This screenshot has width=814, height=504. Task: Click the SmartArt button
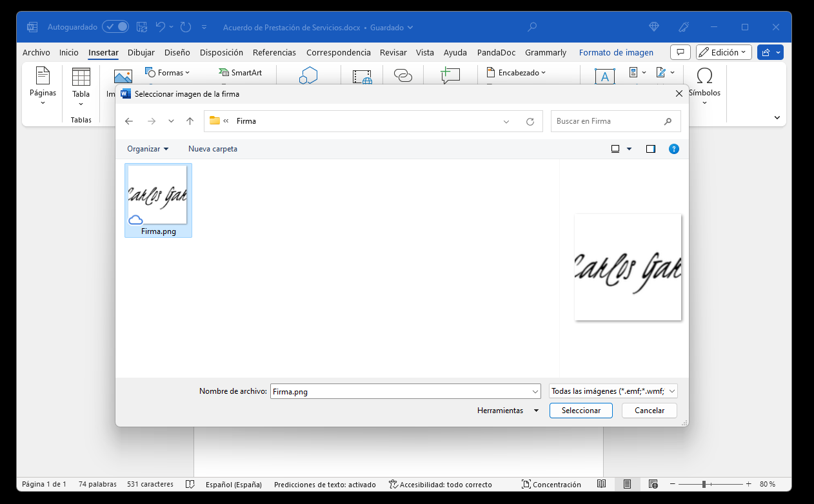tap(240, 73)
